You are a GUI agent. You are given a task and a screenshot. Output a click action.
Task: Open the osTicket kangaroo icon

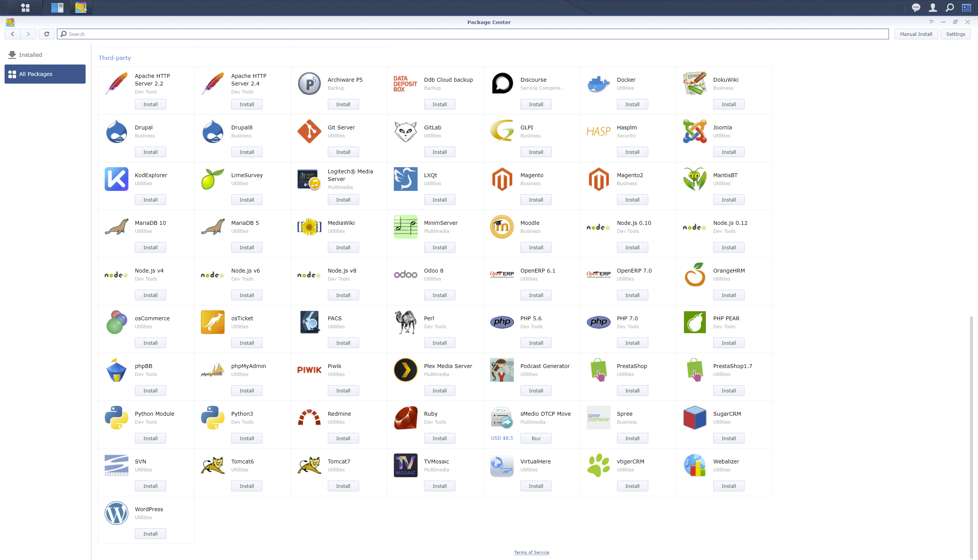(212, 322)
